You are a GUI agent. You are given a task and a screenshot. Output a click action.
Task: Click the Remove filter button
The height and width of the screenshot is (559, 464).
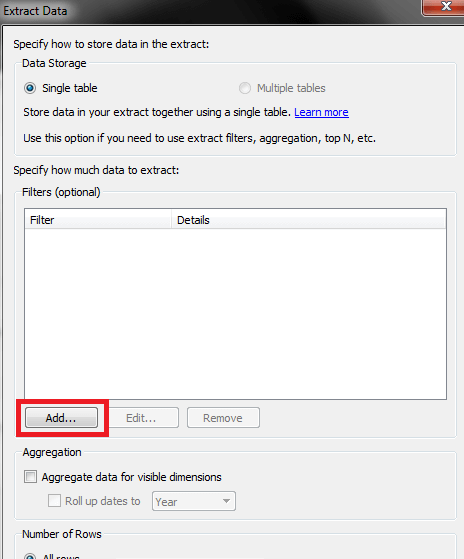pos(223,418)
